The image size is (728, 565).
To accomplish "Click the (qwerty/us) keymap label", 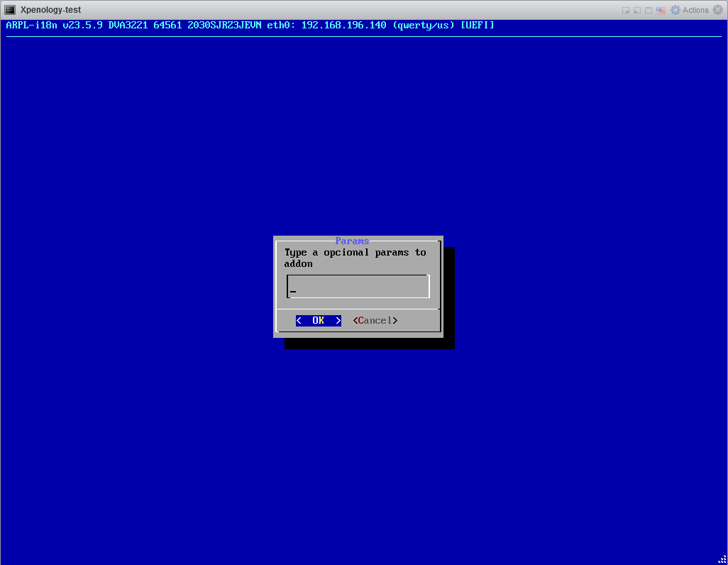I will [x=423, y=26].
